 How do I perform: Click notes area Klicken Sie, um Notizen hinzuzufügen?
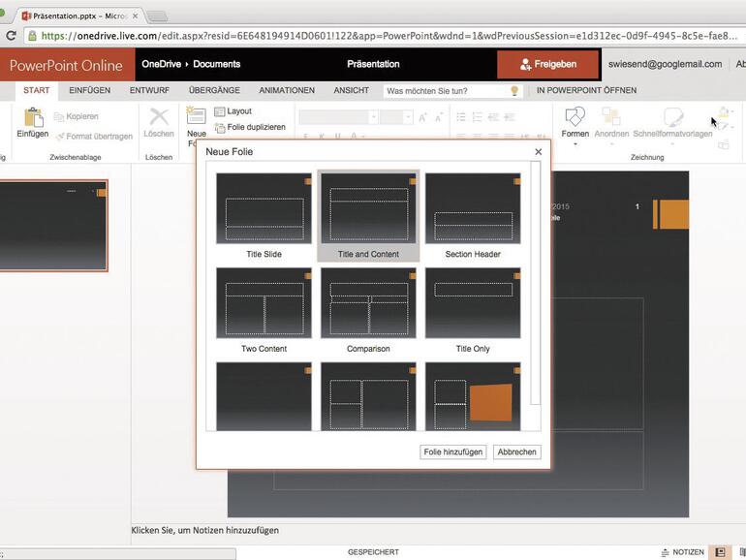(205, 531)
